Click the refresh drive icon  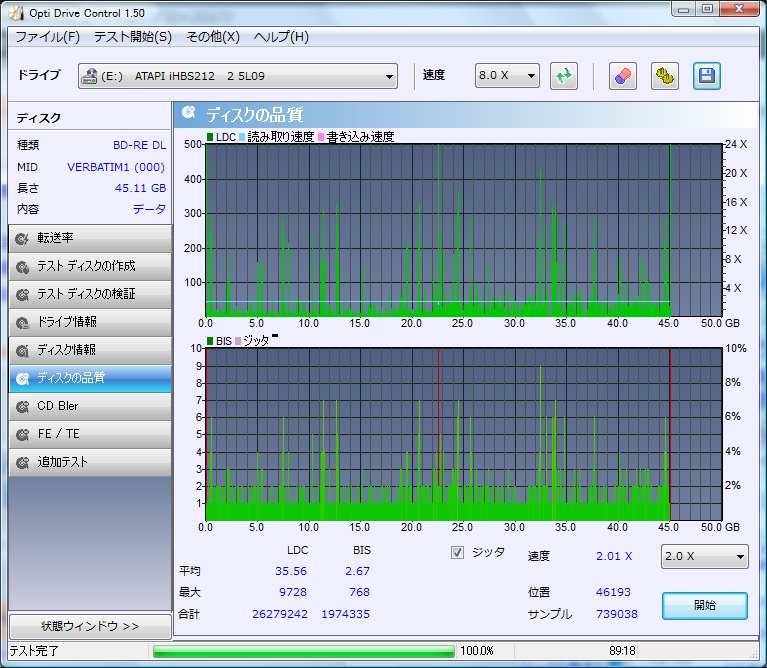click(564, 76)
